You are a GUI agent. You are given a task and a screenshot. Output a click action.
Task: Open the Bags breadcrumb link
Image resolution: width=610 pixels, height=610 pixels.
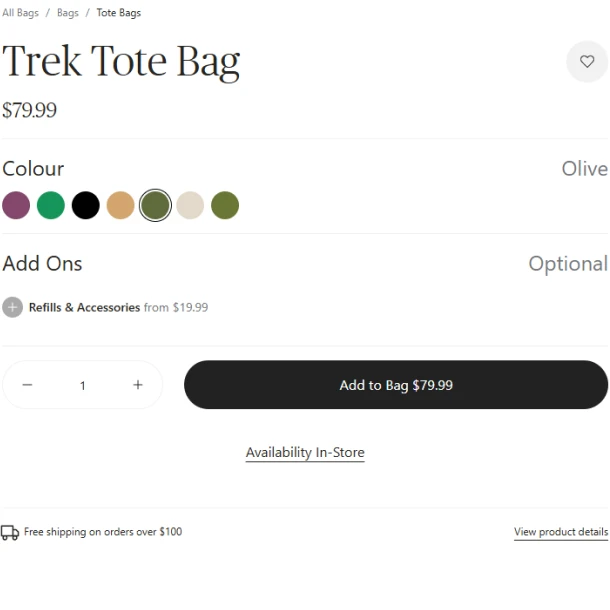(x=68, y=13)
